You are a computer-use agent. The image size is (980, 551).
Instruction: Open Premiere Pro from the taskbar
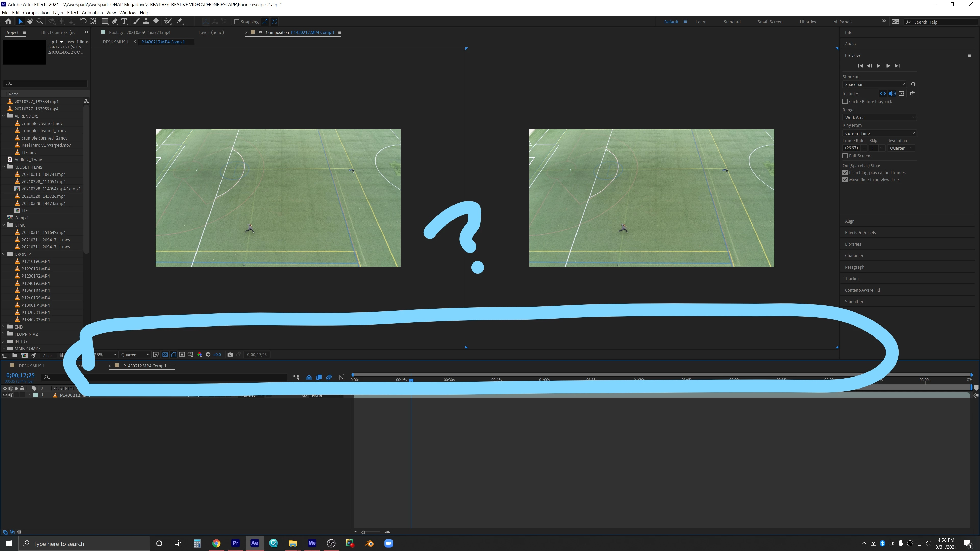(236, 543)
